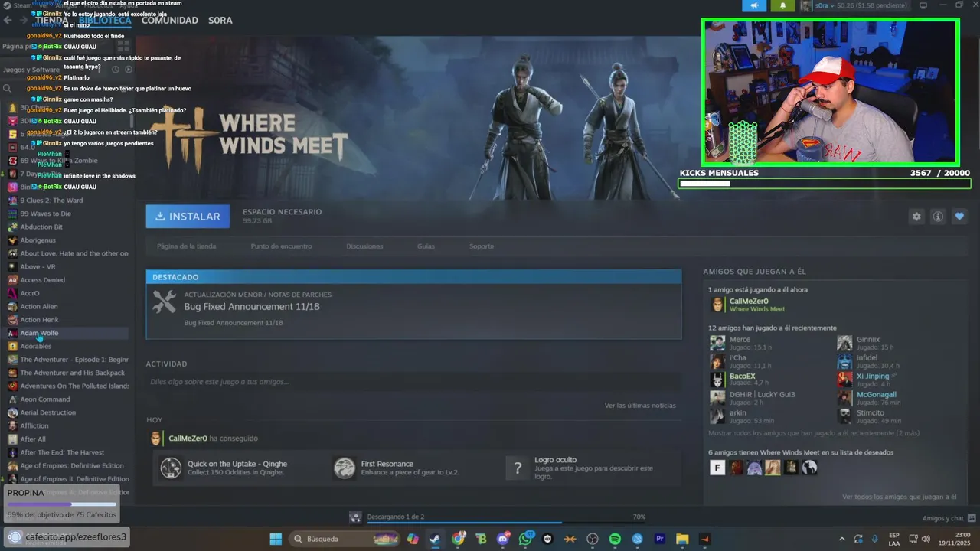Open the game information icon
Image resolution: width=980 pixels, height=551 pixels.
point(938,217)
